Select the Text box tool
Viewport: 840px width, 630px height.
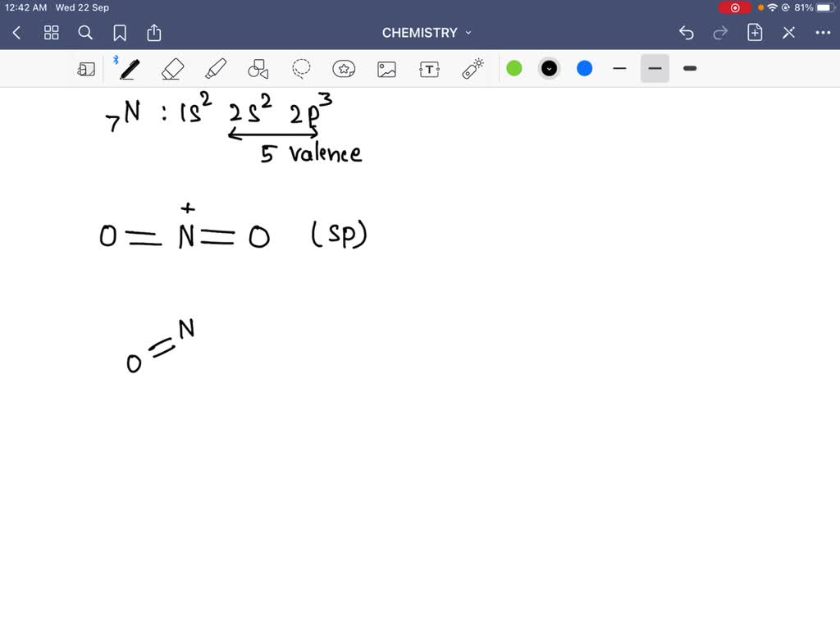429,68
